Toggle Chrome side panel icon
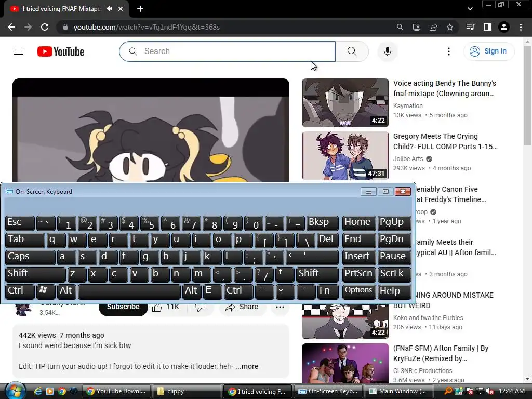Viewport: 532px width, 399px height. pos(487,27)
